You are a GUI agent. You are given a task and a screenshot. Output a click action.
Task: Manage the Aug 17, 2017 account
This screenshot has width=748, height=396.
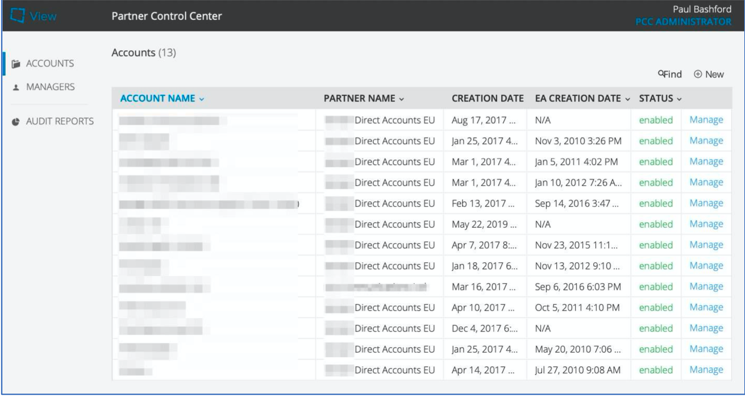[x=706, y=120]
